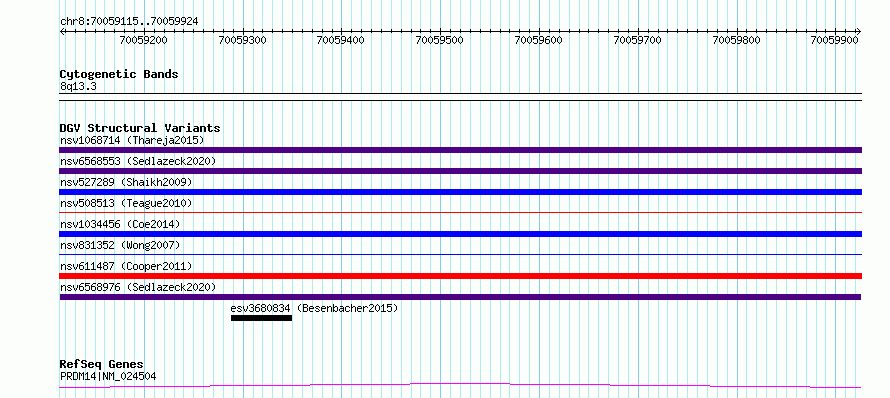Click ruler tick label 70059300
This screenshot has width=890, height=398.
click(x=242, y=40)
